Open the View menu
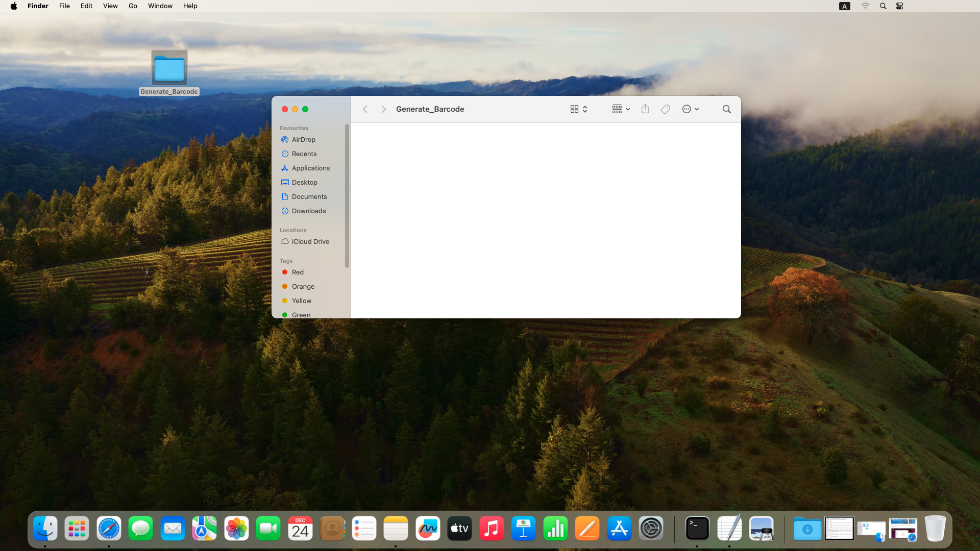 (110, 6)
